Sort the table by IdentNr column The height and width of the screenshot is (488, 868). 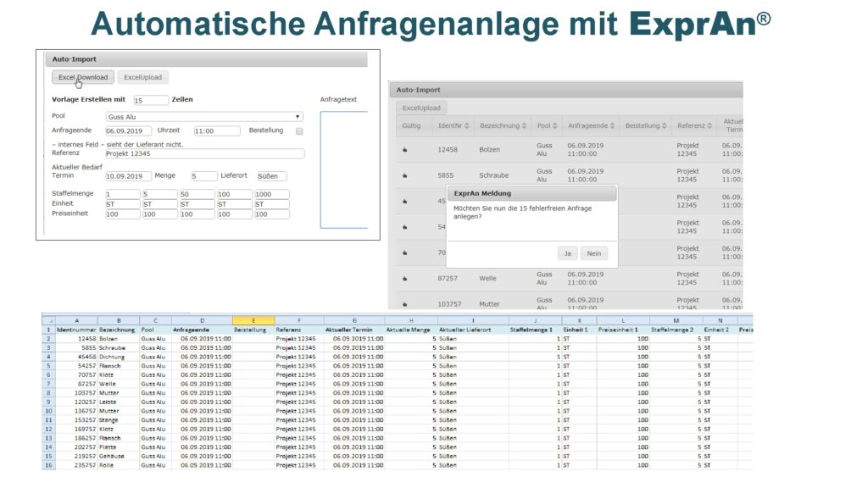(x=467, y=126)
